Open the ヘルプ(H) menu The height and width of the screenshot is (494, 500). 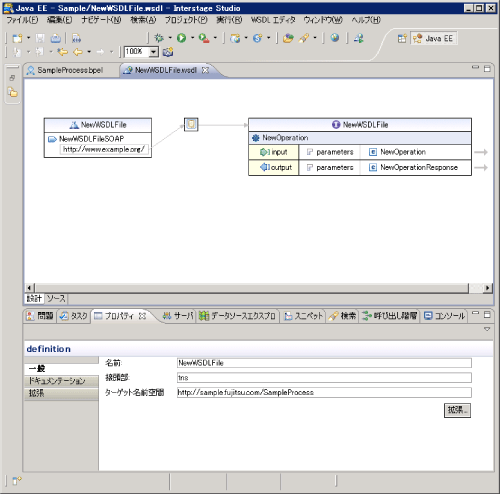coord(366,20)
